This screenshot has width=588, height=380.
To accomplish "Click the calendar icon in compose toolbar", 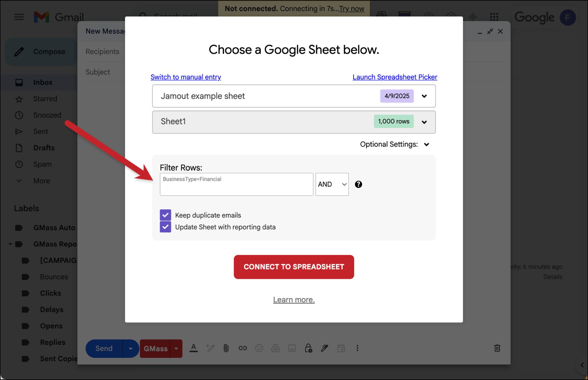I will tap(341, 348).
